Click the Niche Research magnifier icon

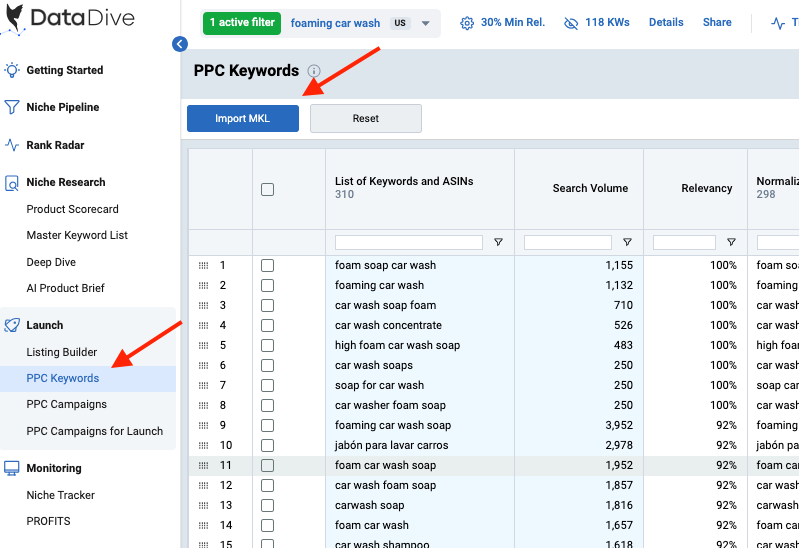(12, 182)
